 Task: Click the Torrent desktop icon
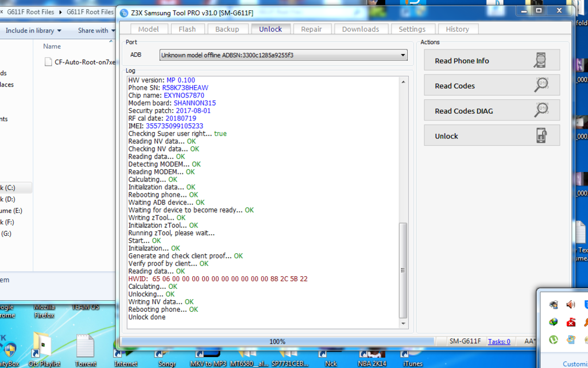tap(86, 350)
